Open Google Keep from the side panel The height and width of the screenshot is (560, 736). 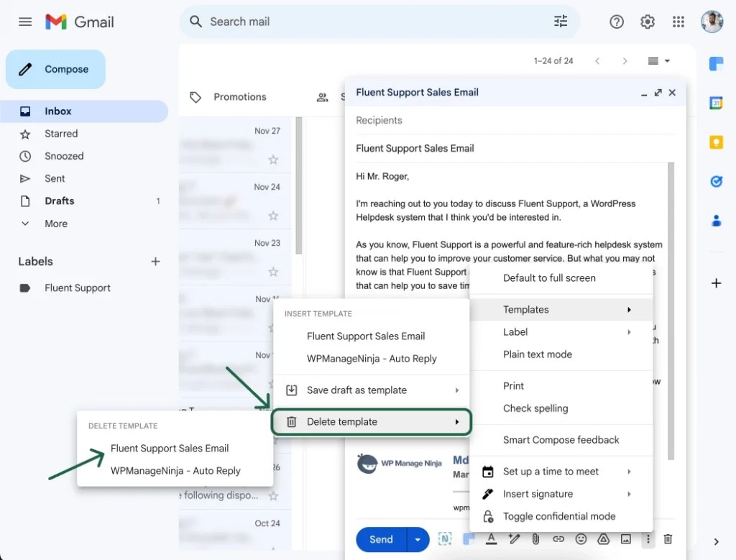(x=716, y=142)
